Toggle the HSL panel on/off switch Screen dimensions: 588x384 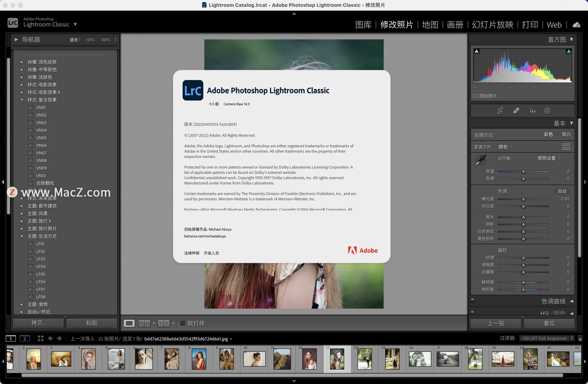472,312
